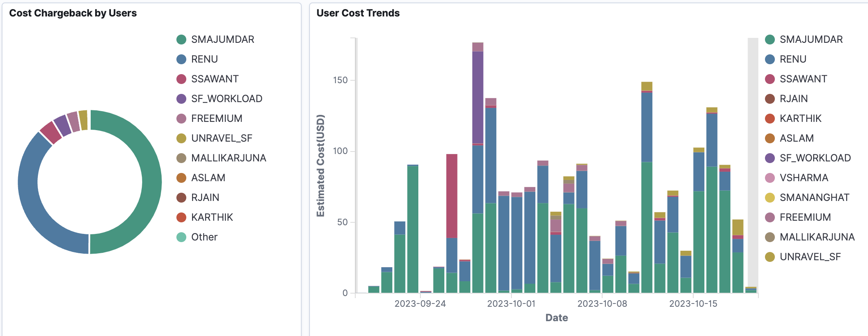Image resolution: width=868 pixels, height=336 pixels.
Task: Click SF_WORKLOAD swatch in trends chart legend
Action: click(x=770, y=158)
